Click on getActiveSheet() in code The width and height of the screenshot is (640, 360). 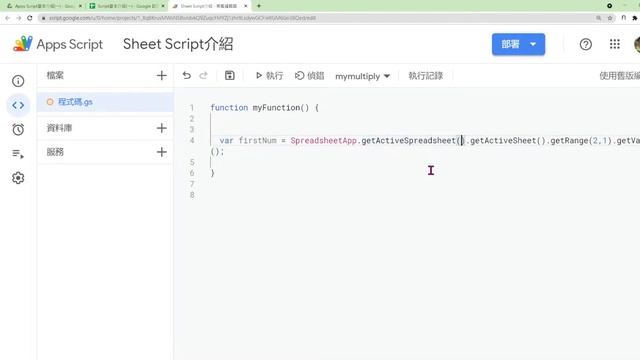(507, 140)
